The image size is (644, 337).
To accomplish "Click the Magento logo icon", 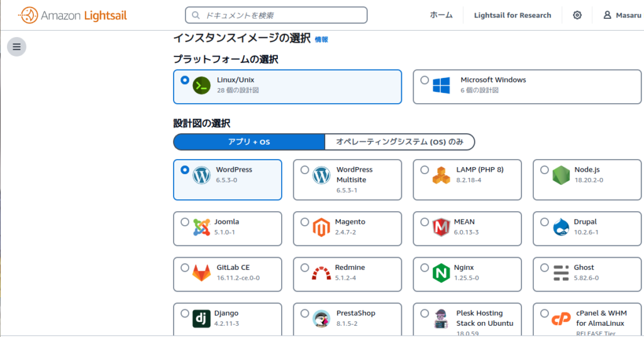I will coord(321,227).
